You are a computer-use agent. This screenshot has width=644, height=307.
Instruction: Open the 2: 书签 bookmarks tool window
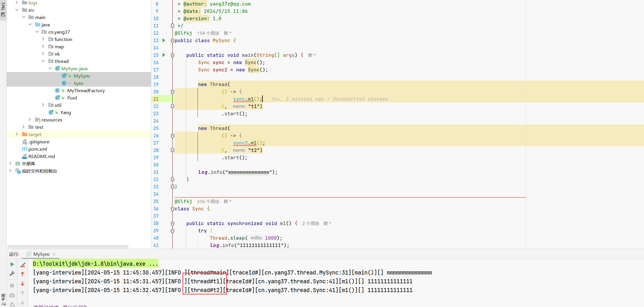pyautogui.click(x=3, y=300)
